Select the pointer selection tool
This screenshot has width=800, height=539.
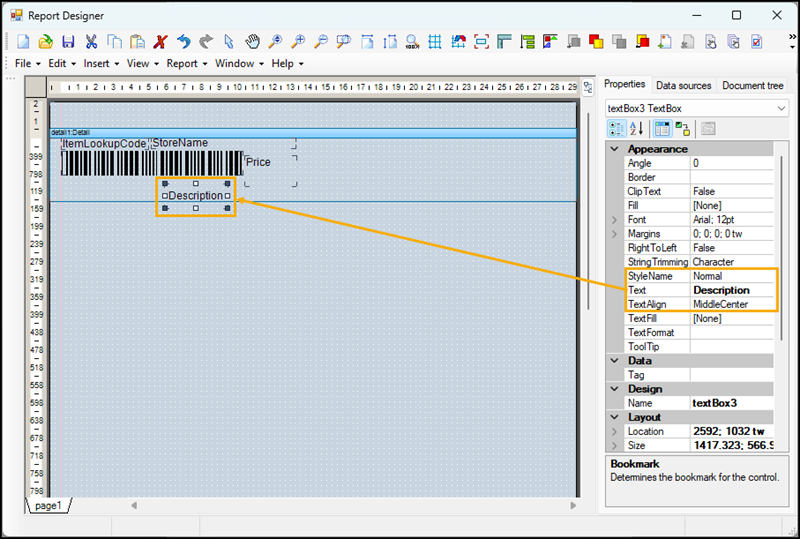tap(229, 41)
